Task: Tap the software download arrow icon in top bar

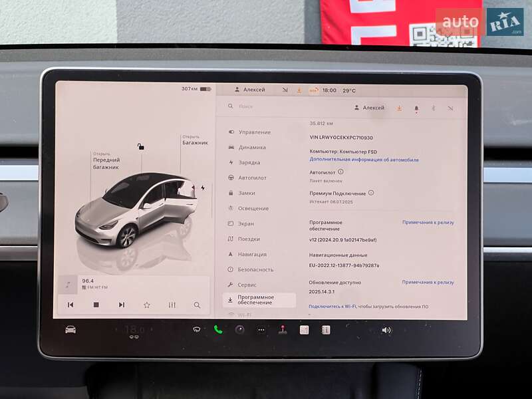Action: coord(399,108)
